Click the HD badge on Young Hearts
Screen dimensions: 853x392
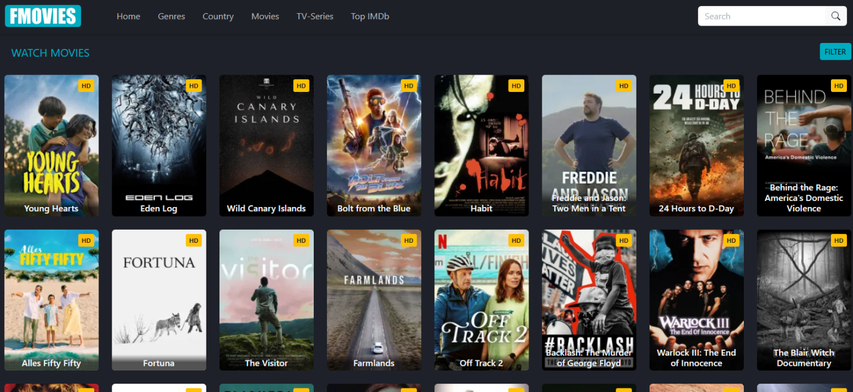(86, 85)
